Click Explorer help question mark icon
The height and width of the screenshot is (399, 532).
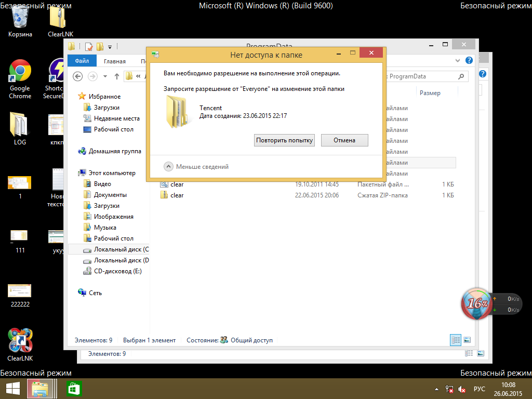pos(469,60)
